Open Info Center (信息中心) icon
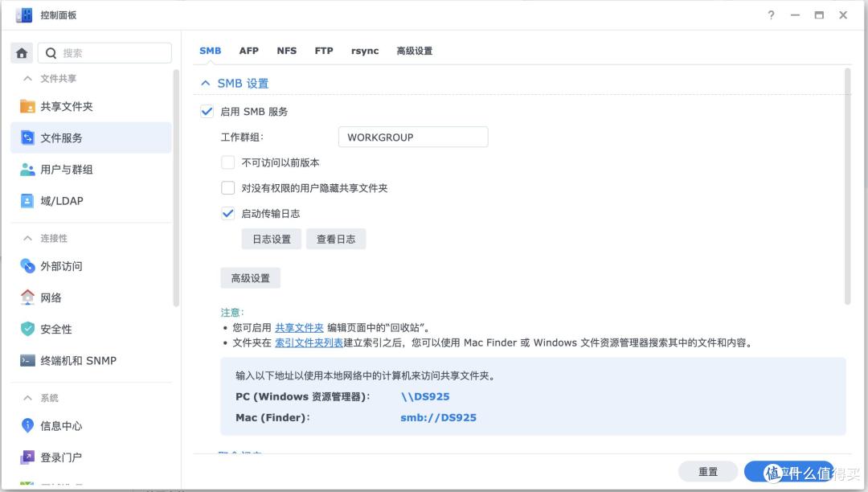The height and width of the screenshot is (492, 868). click(27, 425)
